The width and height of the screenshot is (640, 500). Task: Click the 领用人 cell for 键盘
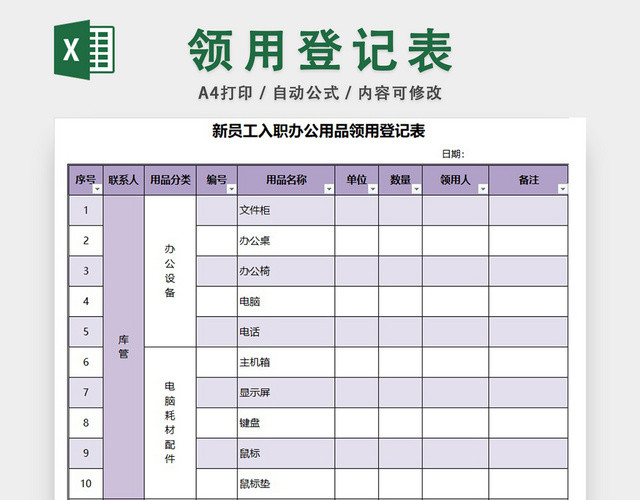click(x=456, y=423)
